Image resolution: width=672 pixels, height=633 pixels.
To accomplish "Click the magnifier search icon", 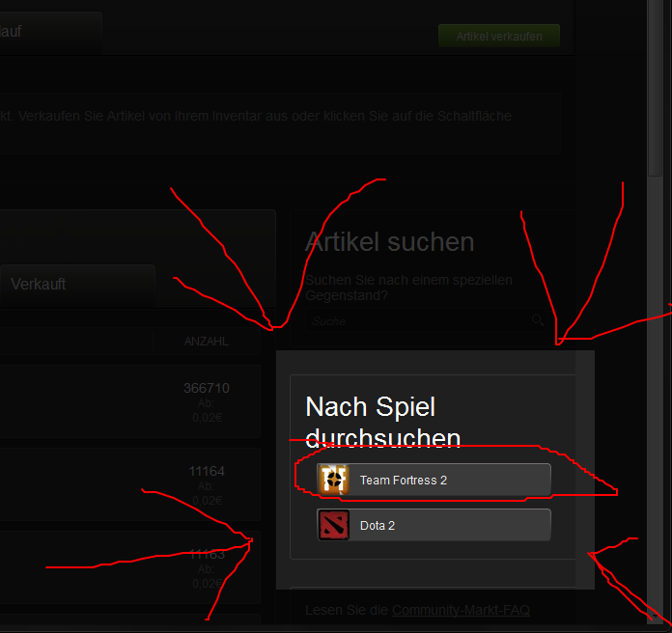I will pyautogui.click(x=538, y=320).
